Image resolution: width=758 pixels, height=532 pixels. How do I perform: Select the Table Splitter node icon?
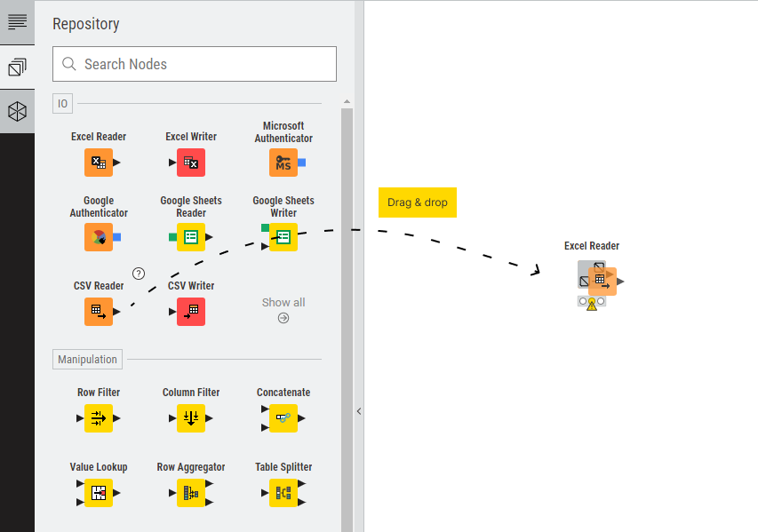(283, 493)
